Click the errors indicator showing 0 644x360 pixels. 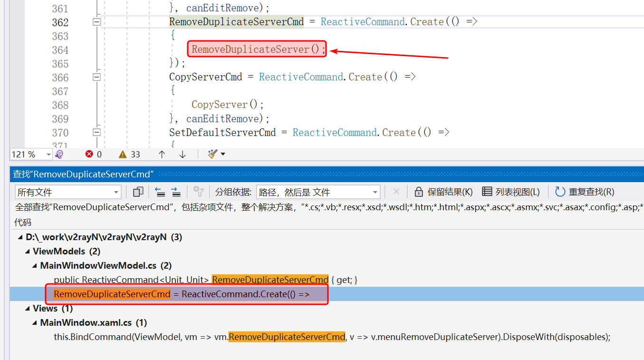click(x=93, y=154)
